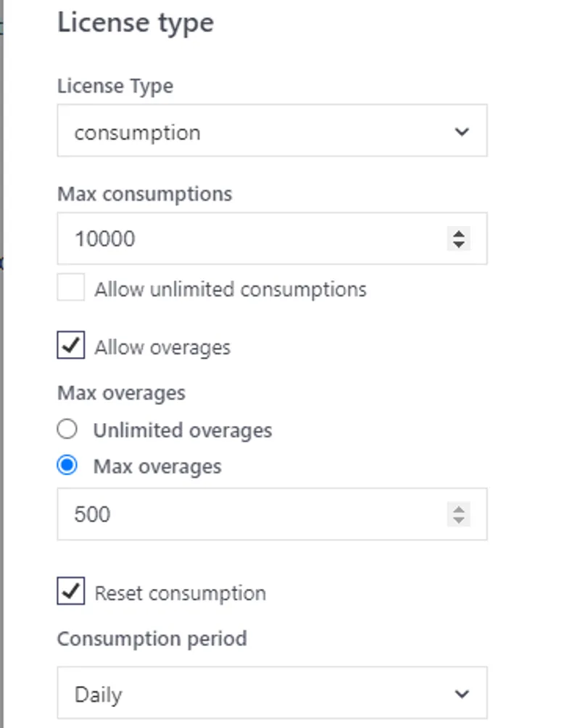580x728 pixels.
Task: Click the 'Max overages' radio option label
Action: click(157, 466)
